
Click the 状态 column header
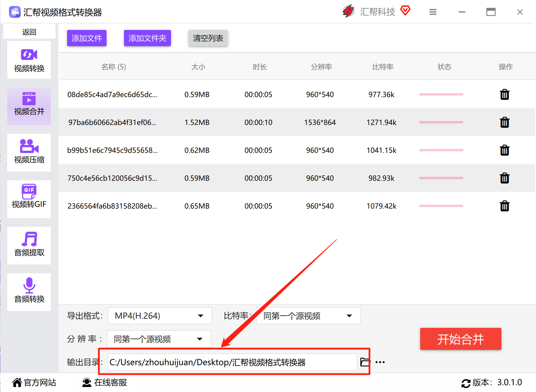click(444, 67)
